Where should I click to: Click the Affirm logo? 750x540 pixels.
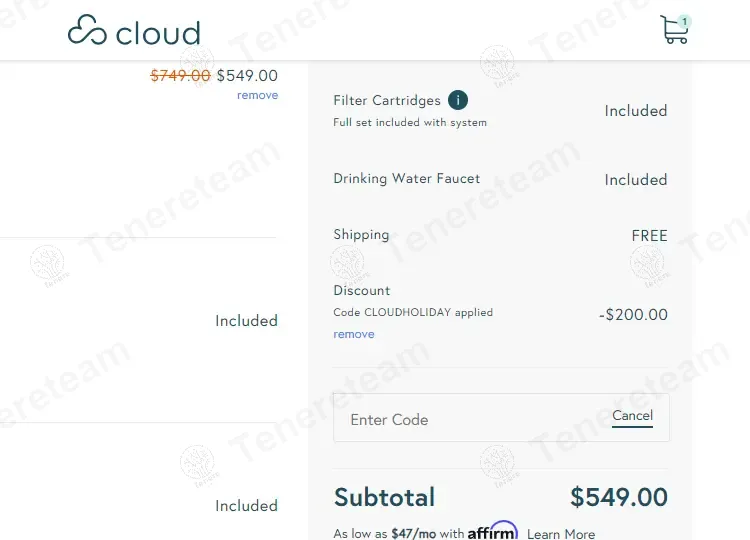click(492, 532)
